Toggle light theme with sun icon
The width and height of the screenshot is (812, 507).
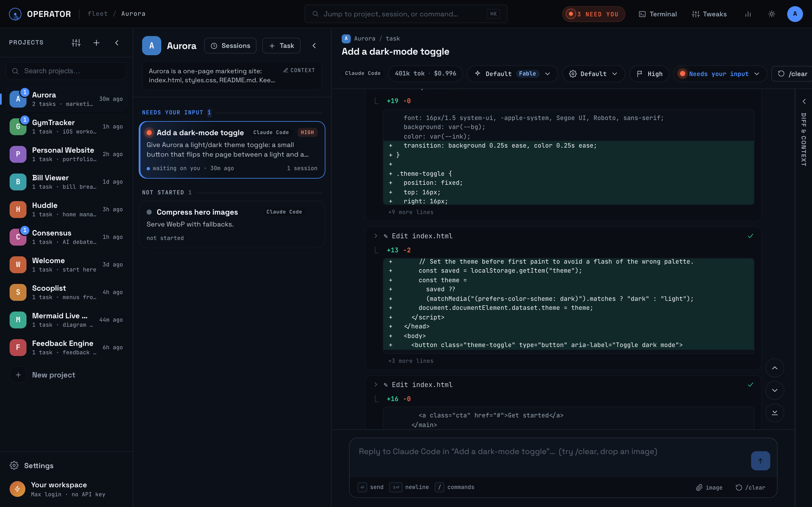point(771,14)
